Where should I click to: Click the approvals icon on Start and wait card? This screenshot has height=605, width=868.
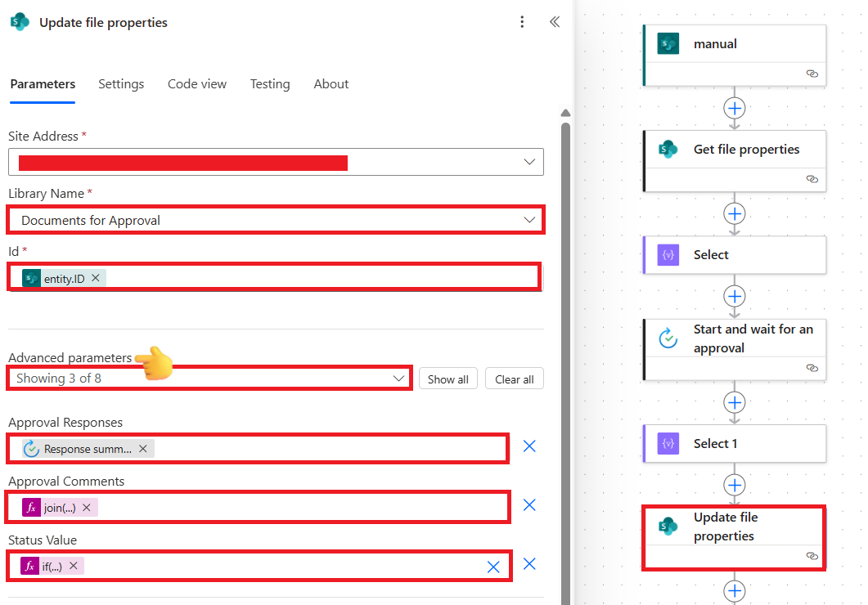click(x=668, y=338)
